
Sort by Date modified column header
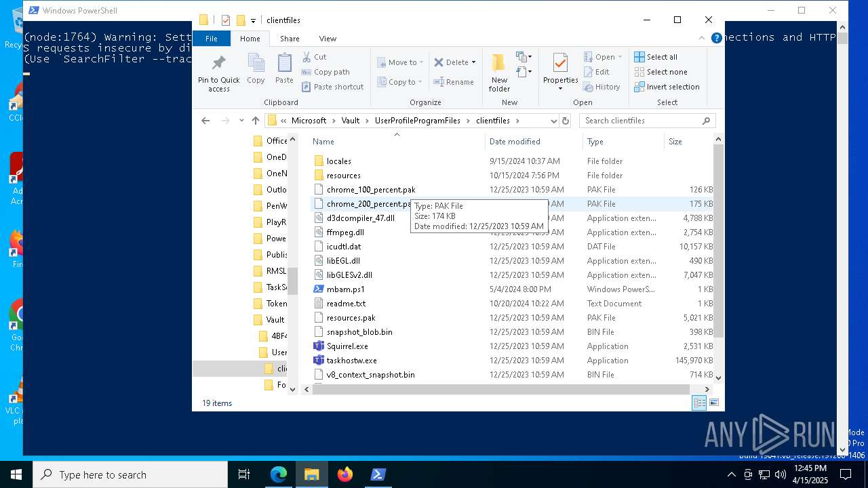coord(534,141)
